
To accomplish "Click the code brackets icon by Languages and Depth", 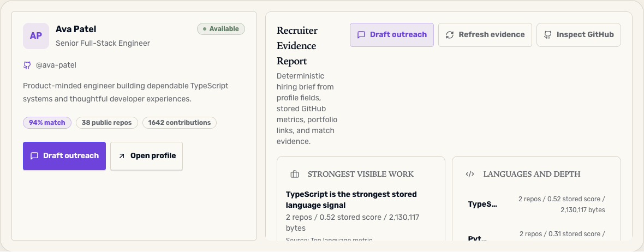I will pos(470,174).
